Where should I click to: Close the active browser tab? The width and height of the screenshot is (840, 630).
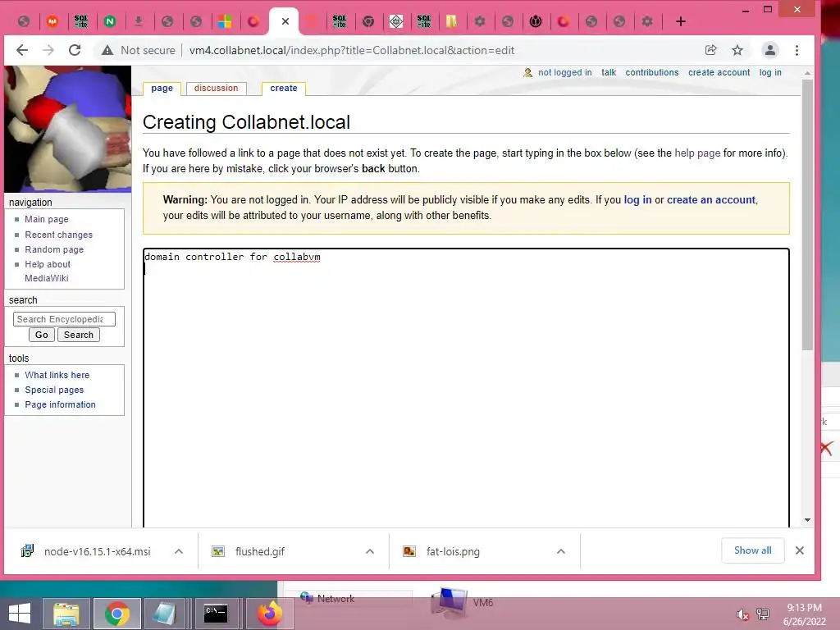pyautogui.click(x=285, y=21)
